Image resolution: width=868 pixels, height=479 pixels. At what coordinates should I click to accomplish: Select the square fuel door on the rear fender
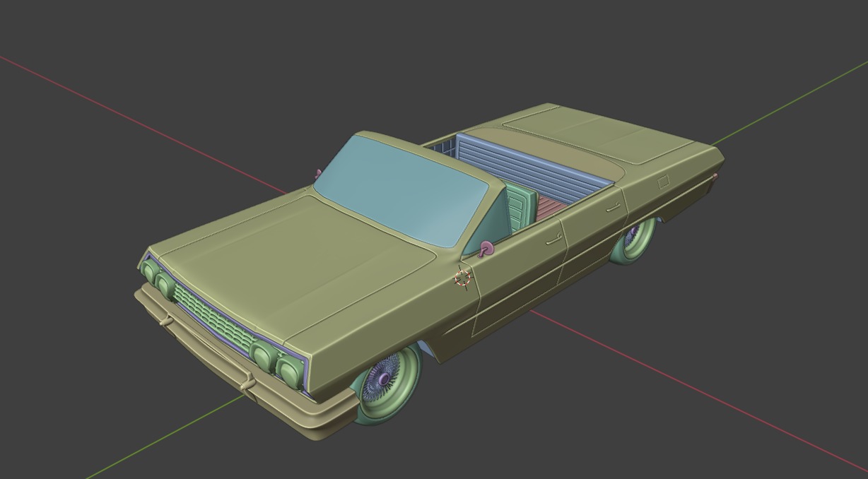click(x=664, y=182)
